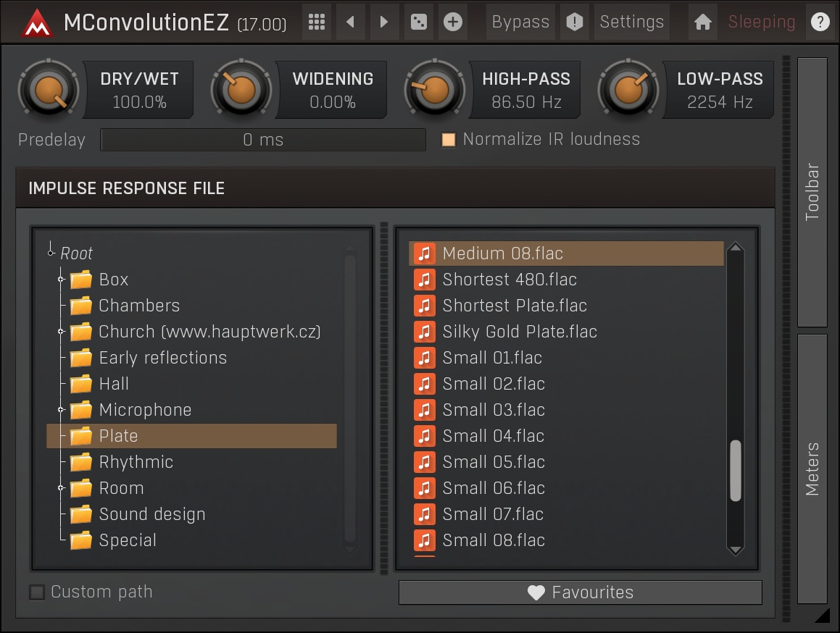Open the presets grid icon
840x633 pixels.
[317, 22]
